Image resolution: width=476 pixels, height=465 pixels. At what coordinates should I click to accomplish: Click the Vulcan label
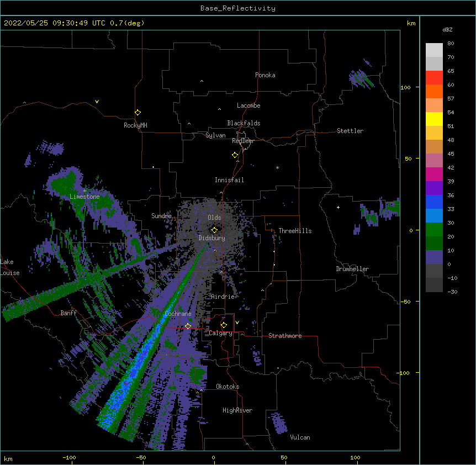coord(300,437)
